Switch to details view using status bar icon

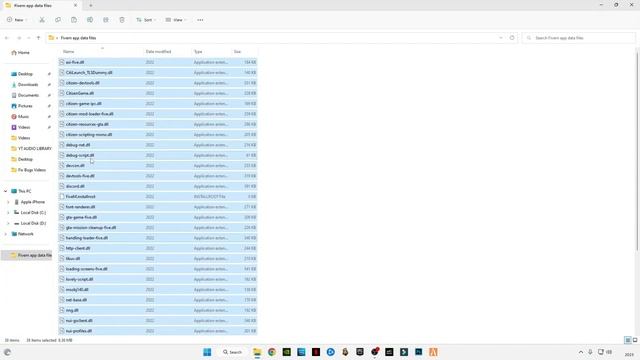pos(628,340)
